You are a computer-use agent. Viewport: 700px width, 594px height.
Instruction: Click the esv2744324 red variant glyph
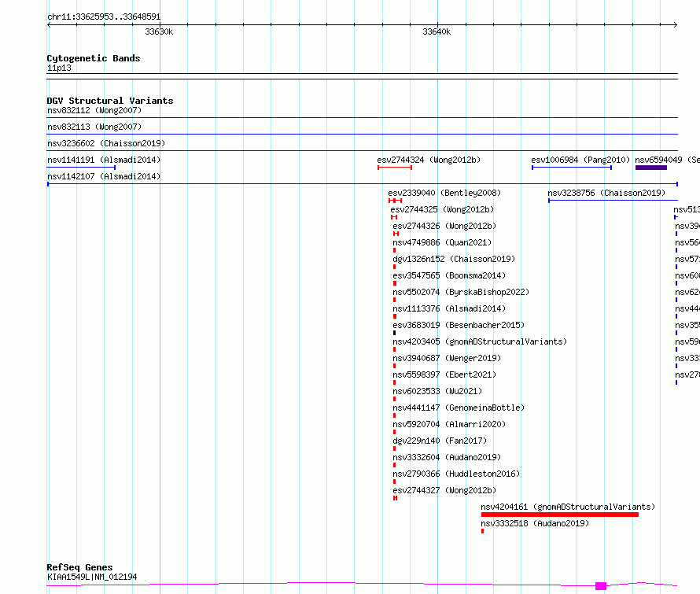coord(395,168)
